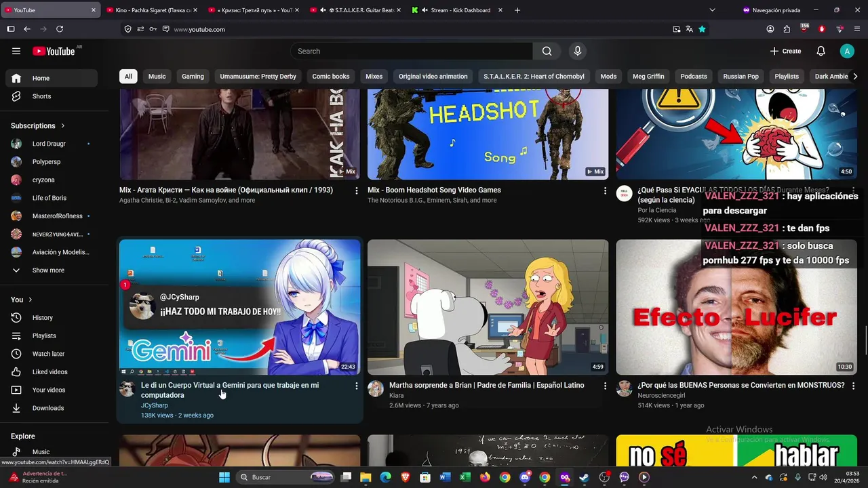Open the notifications bell
This screenshot has height=488, width=868.
point(821,51)
